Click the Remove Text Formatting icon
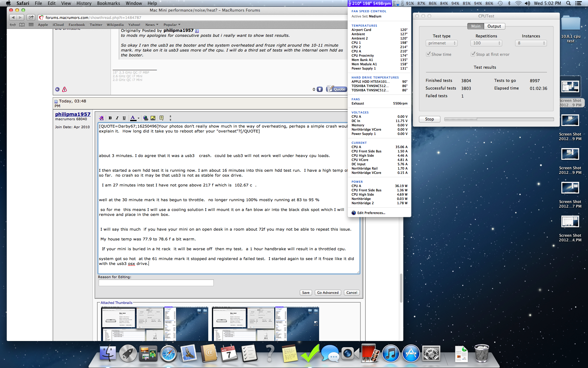 click(101, 118)
